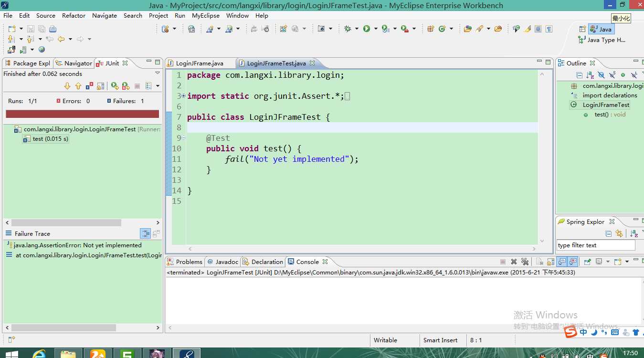Click the Print toolbar icon
This screenshot has width=644, height=358.
click(53, 29)
